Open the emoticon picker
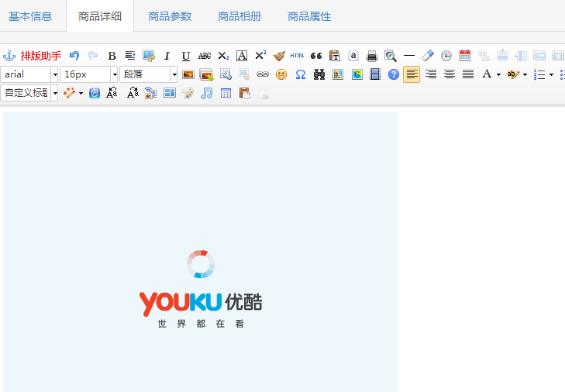Image resolution: width=565 pixels, height=392 pixels. [x=281, y=74]
